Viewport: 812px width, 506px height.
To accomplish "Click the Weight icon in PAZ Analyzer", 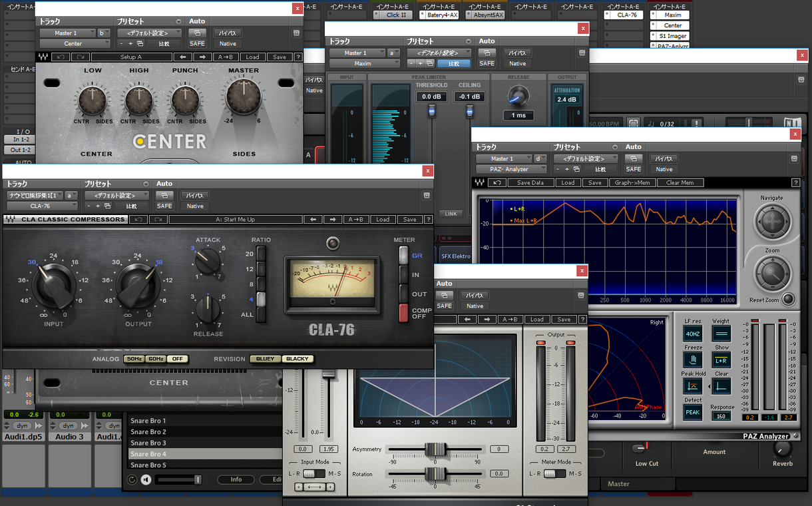I will [721, 334].
